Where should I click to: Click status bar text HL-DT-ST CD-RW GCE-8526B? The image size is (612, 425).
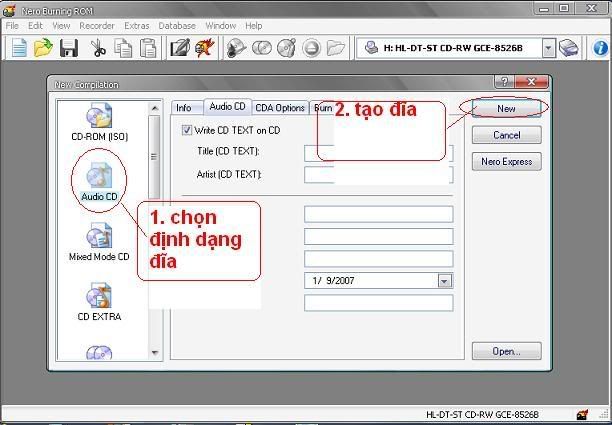coord(482,414)
